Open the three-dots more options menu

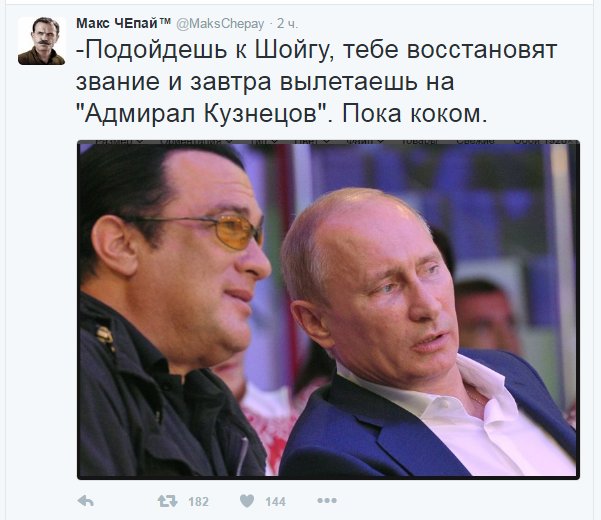click(x=327, y=500)
